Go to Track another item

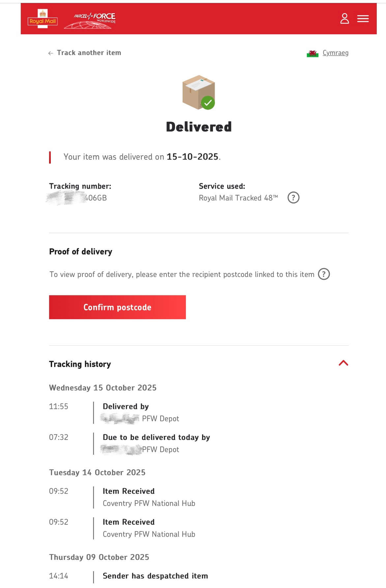89,53
